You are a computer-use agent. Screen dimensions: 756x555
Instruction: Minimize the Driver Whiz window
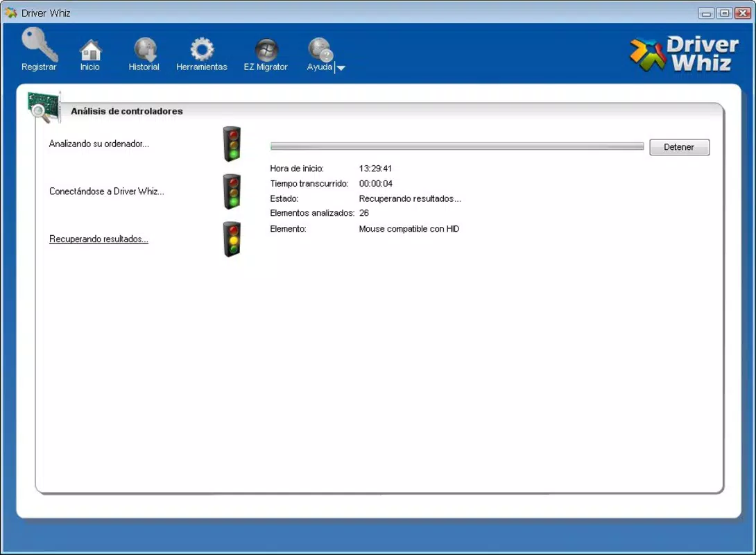point(706,13)
